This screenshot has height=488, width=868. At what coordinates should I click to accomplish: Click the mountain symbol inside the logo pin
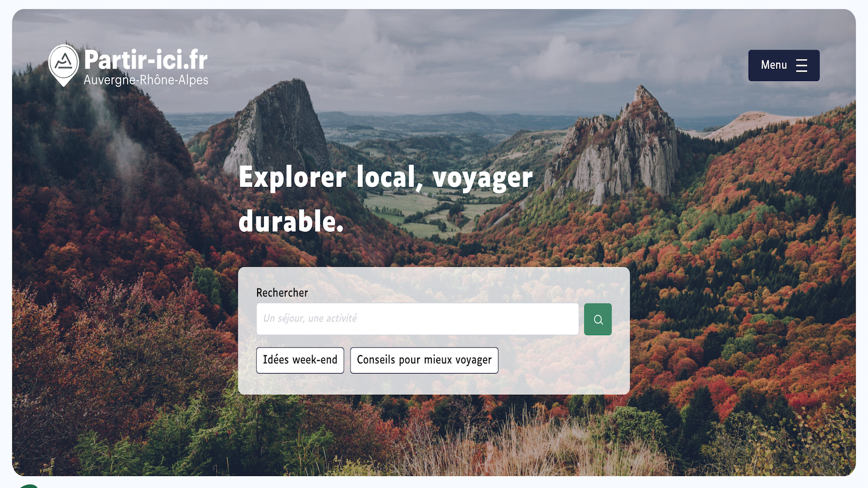point(64,62)
